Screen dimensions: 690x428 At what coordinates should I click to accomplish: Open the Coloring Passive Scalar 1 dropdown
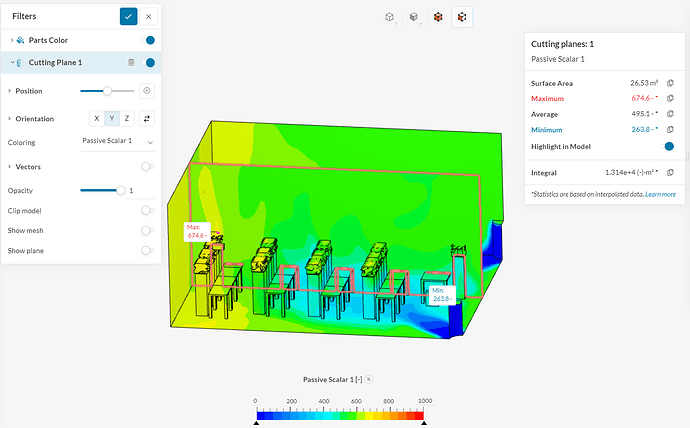[117, 142]
